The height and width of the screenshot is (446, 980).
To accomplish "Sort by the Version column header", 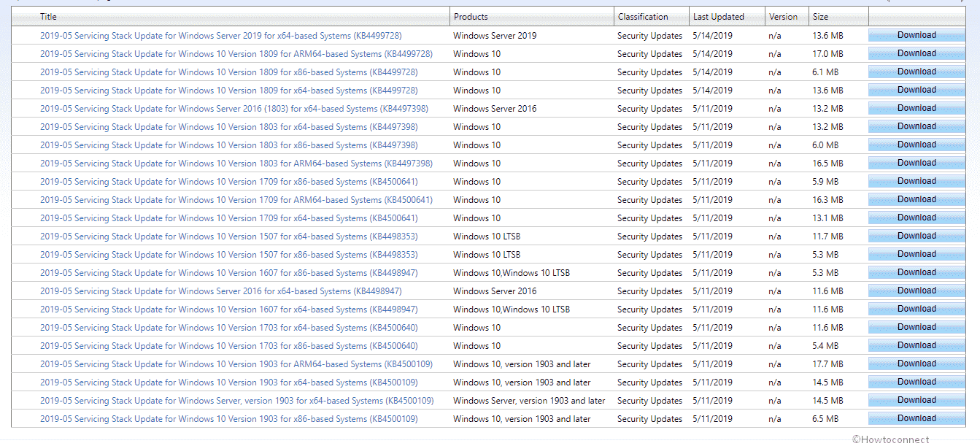I will point(783,17).
